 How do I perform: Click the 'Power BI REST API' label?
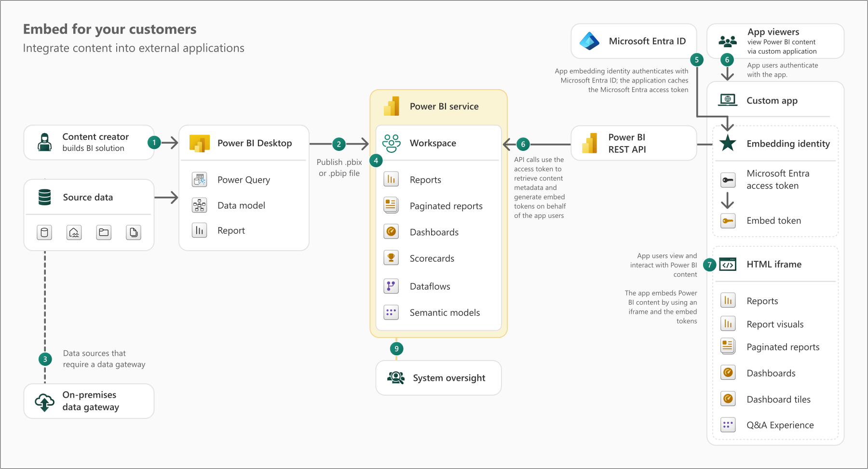click(x=627, y=143)
